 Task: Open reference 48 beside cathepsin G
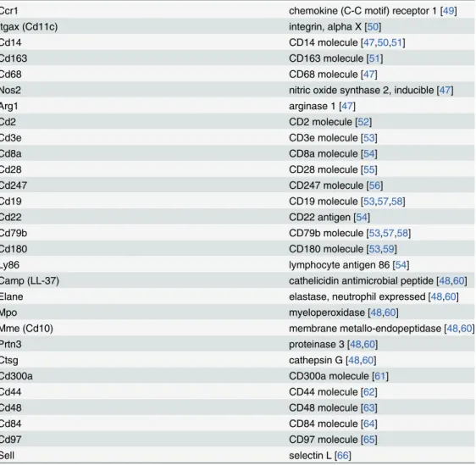pyautogui.click(x=354, y=360)
